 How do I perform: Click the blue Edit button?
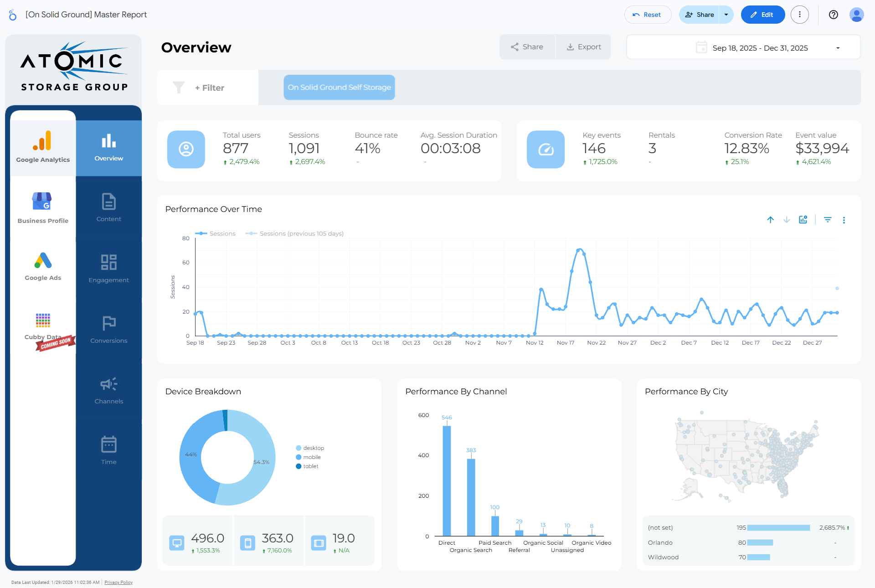762,15
